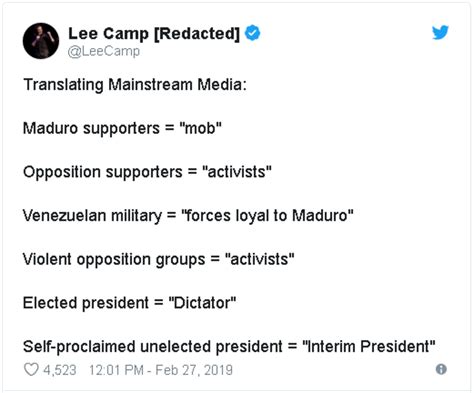The image size is (474, 393).
Task: Open the 12:01 PM timestamp link
Action: click(x=116, y=370)
